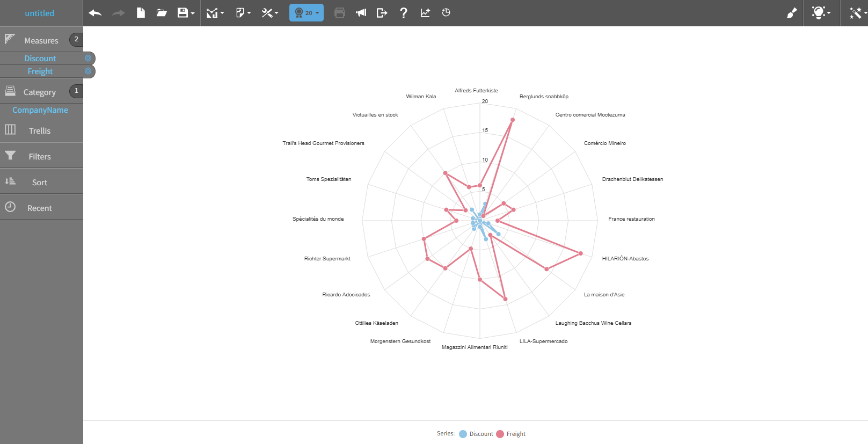Open the Filters panel section
868x444 pixels.
pyautogui.click(x=41, y=155)
